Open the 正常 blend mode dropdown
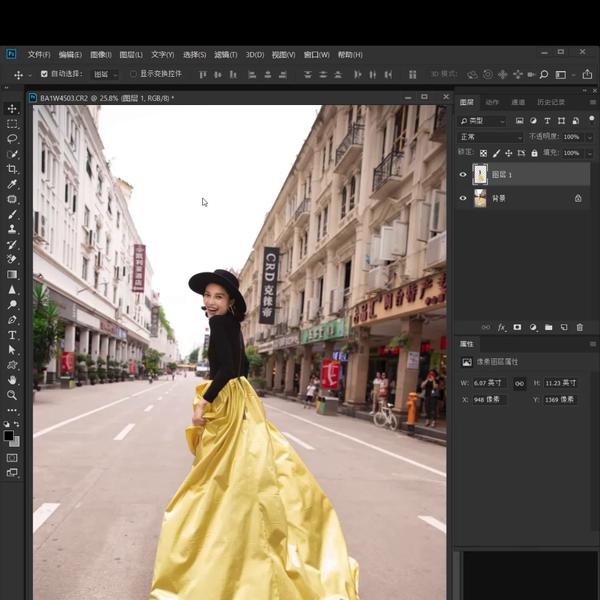Image resolution: width=600 pixels, height=600 pixels. 491,137
